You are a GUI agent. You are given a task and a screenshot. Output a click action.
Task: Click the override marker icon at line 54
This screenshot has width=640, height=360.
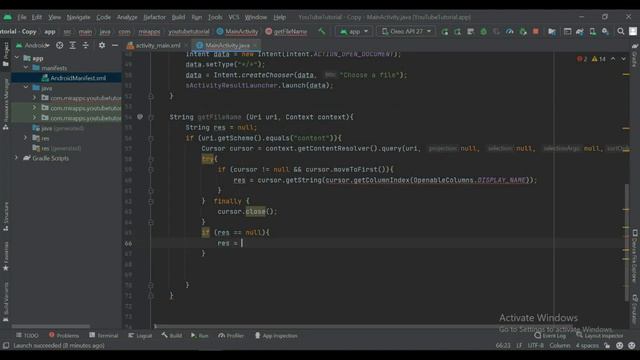point(140,117)
